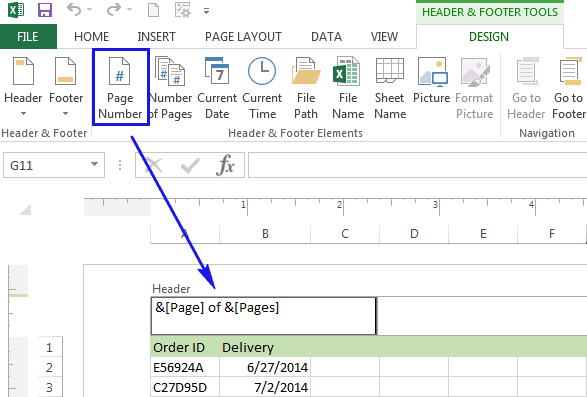587x397 pixels.
Task: Jump to footer with Go to Footer
Action: point(568,88)
